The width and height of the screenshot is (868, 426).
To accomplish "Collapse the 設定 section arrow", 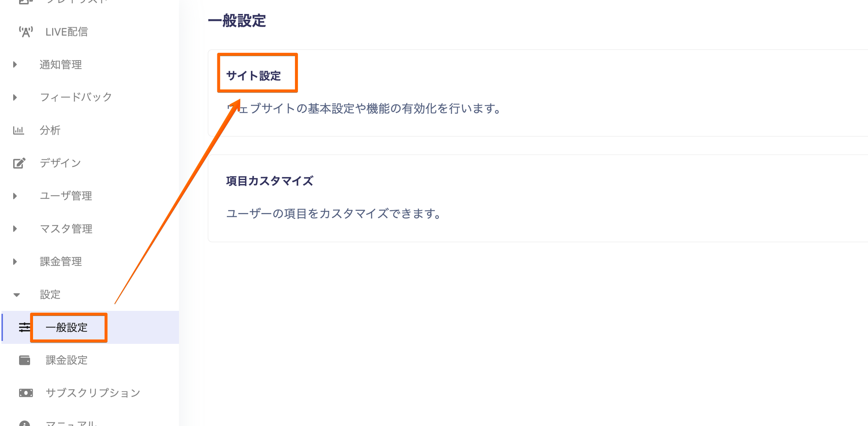I will point(17,295).
